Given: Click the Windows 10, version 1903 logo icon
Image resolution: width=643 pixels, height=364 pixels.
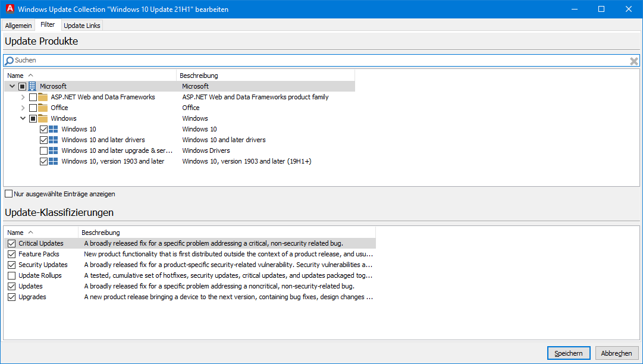Looking at the screenshot, I should pyautogui.click(x=54, y=161).
